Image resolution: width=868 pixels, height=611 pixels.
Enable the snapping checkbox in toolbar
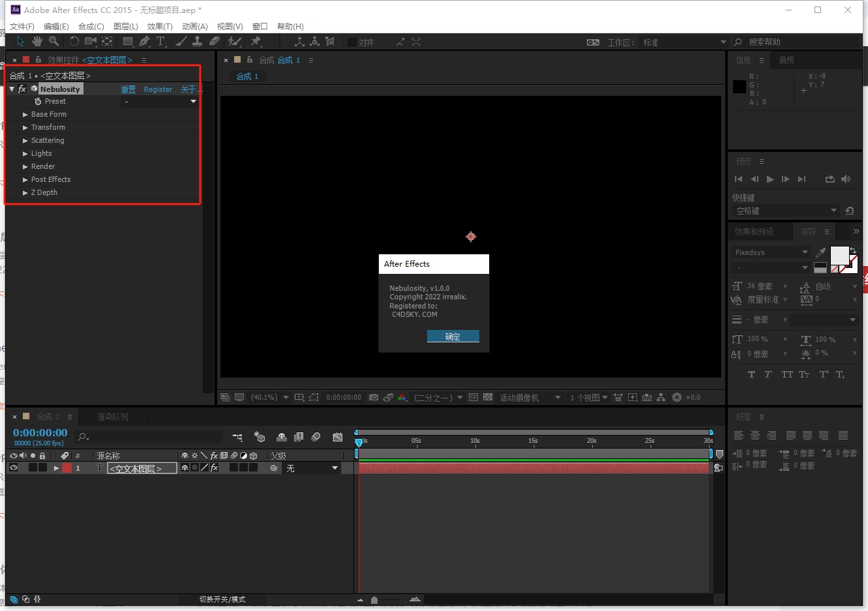pos(352,42)
